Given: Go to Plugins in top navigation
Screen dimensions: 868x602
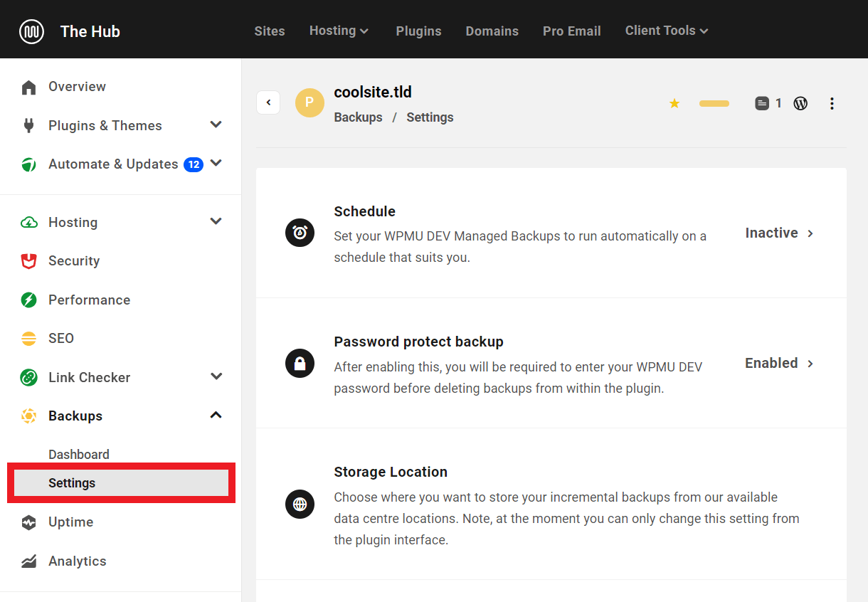Looking at the screenshot, I should click(x=418, y=31).
